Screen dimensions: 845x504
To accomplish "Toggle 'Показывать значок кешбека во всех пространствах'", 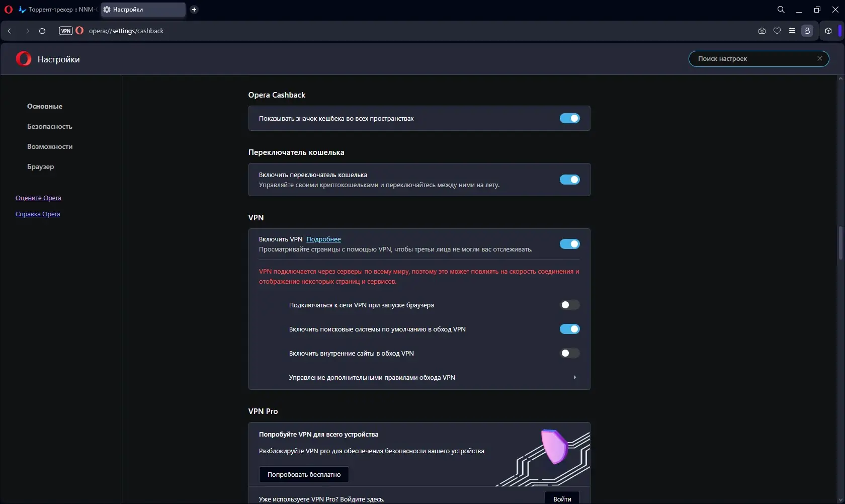I will 570,118.
